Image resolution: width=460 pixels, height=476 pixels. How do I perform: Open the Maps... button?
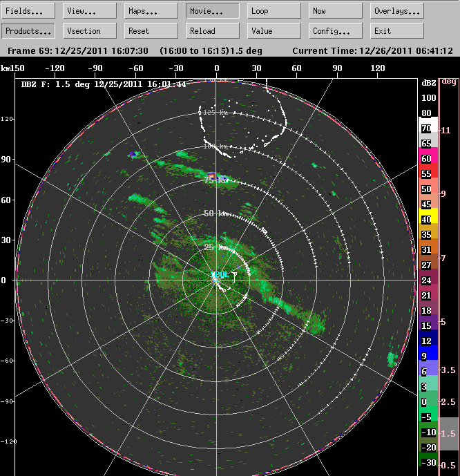coord(151,11)
